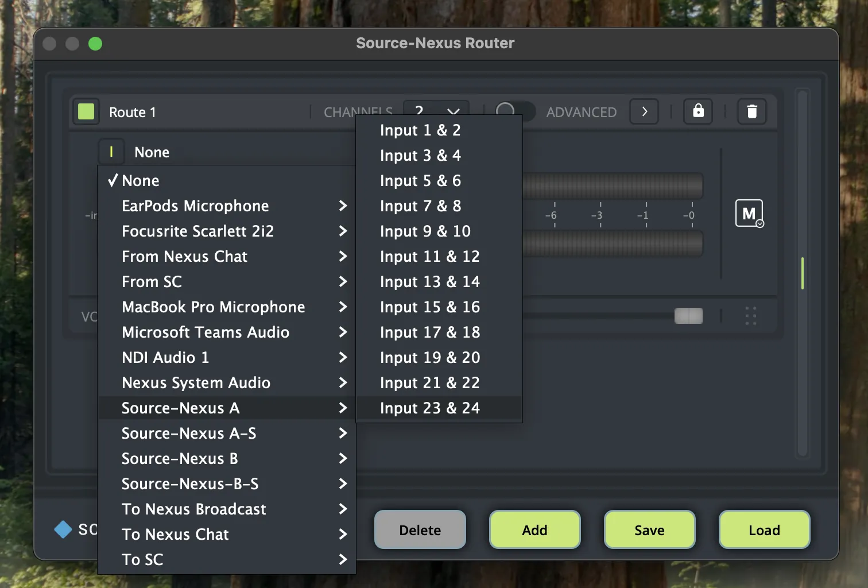Delete Route 1 with the trash icon
This screenshot has height=588, width=868.
(x=751, y=111)
